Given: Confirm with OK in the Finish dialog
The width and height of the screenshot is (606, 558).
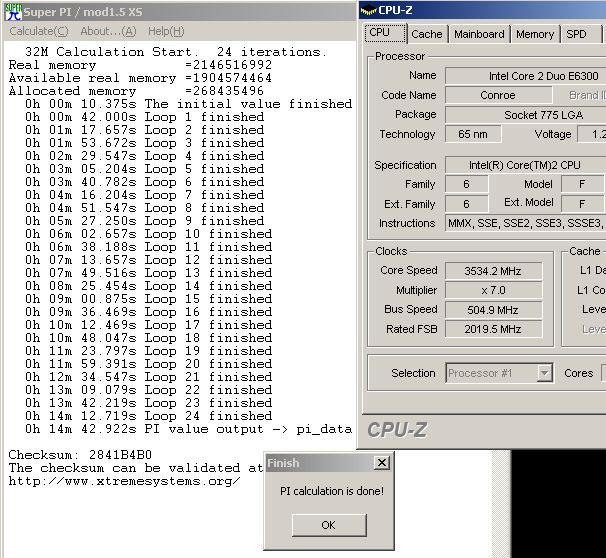Looking at the screenshot, I should [x=329, y=525].
